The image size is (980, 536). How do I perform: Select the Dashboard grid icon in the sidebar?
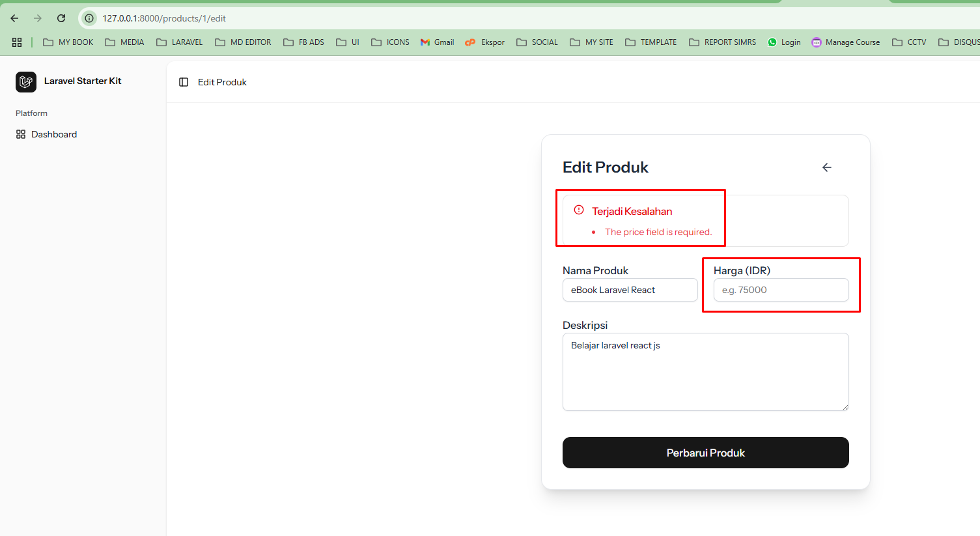pos(21,134)
